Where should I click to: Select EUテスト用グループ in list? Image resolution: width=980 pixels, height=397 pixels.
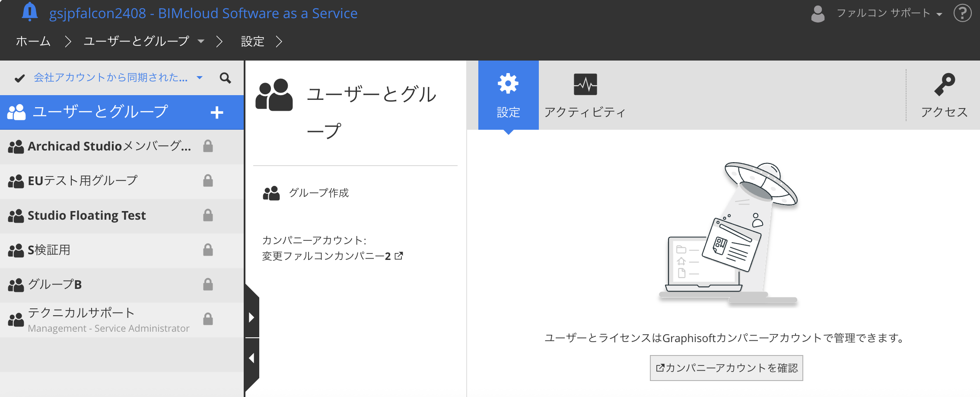pyautogui.click(x=122, y=181)
